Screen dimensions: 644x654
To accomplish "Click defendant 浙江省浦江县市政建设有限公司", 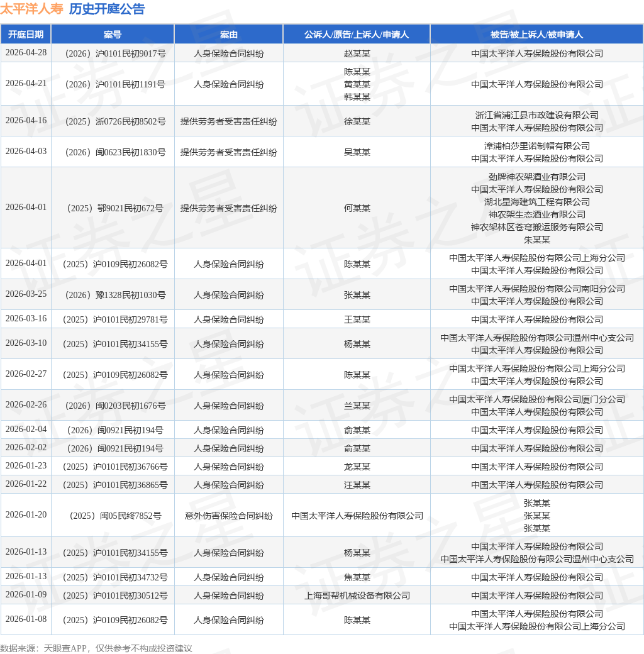I will [537, 115].
